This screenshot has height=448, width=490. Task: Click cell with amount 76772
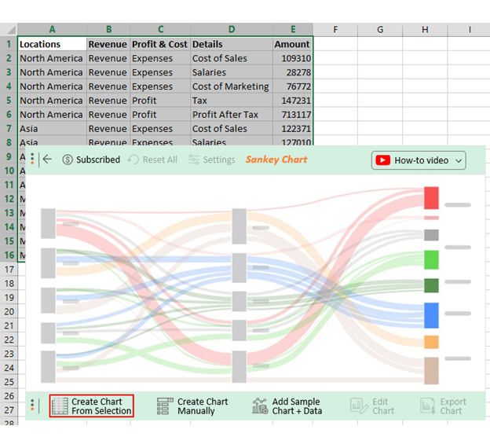(293, 86)
